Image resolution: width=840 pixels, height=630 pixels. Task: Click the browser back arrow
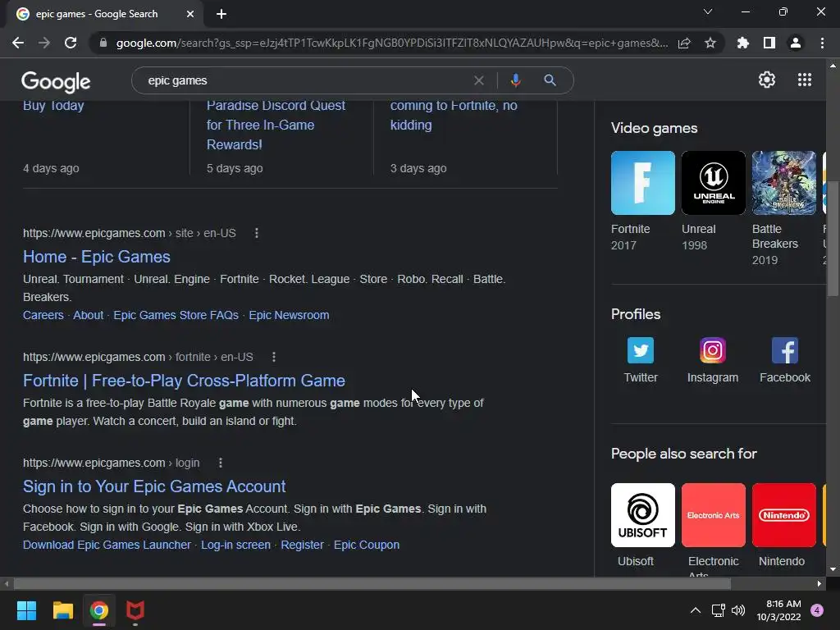click(18, 43)
